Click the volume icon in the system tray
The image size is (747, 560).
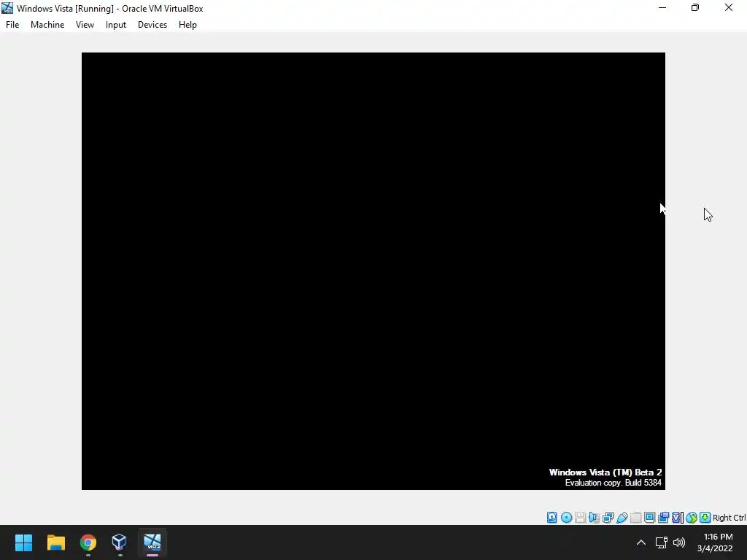pyautogui.click(x=679, y=542)
